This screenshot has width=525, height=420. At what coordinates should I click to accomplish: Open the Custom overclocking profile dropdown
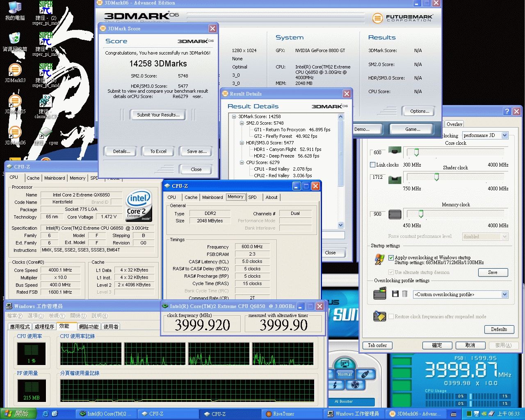point(505,294)
